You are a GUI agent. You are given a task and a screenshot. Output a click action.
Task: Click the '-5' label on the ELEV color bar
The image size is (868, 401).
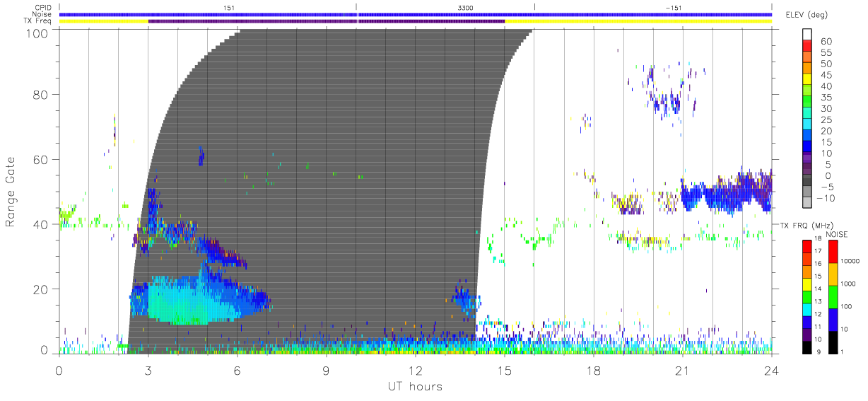[x=828, y=187]
